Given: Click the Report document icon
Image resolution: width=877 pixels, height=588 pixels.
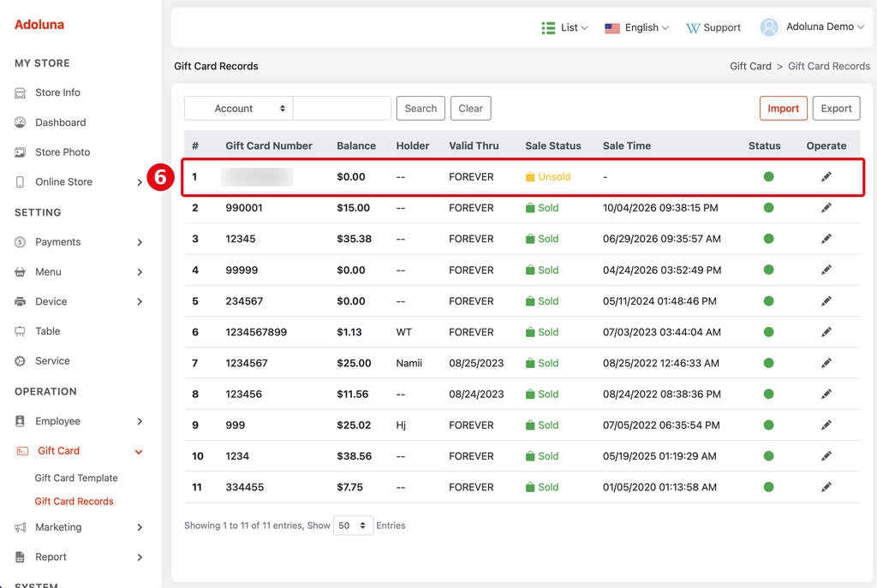Looking at the screenshot, I should [21, 557].
